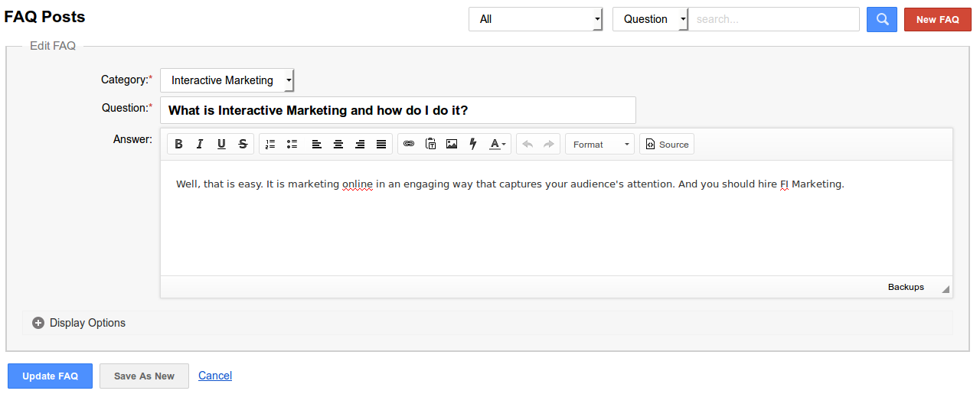The width and height of the screenshot is (980, 394).
Task: Insert an image into the answer
Action: [x=452, y=144]
